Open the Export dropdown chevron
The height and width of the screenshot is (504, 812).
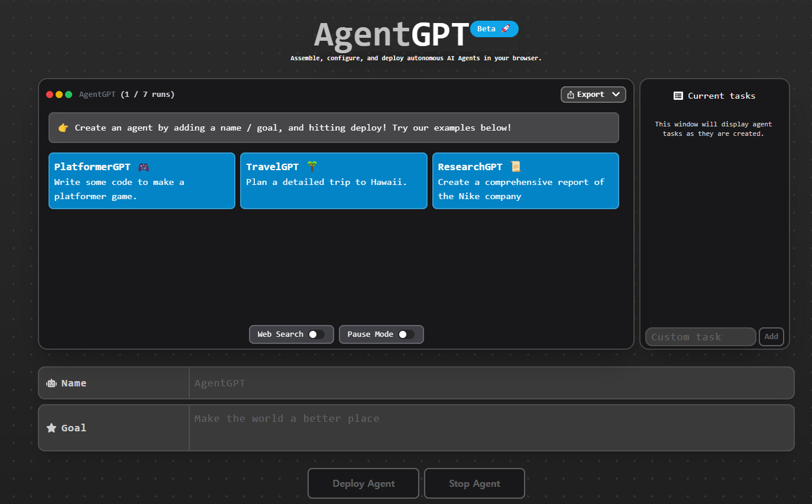tap(616, 95)
